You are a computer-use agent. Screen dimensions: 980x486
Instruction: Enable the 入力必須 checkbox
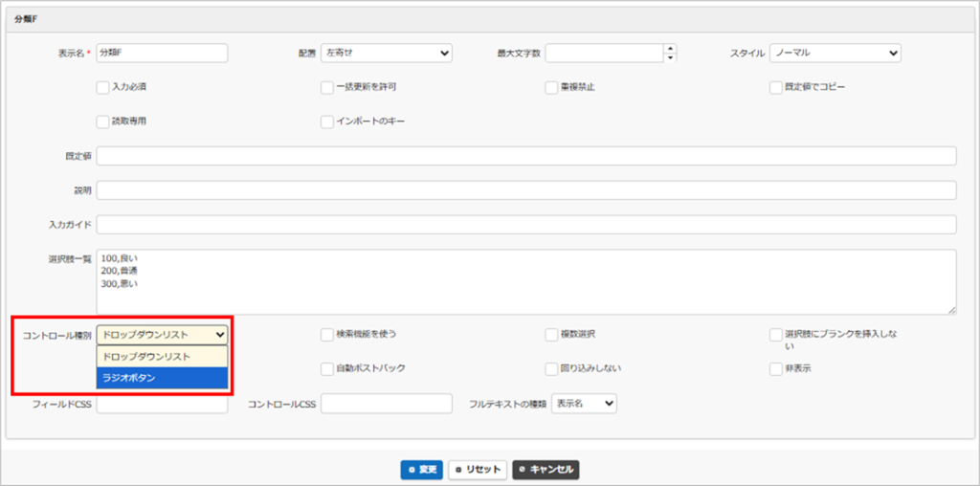103,87
